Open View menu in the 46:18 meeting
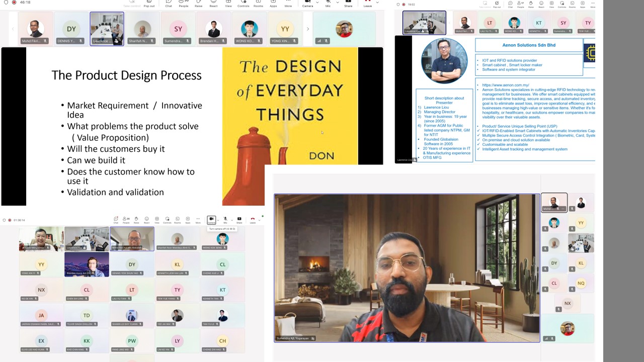 click(x=228, y=4)
